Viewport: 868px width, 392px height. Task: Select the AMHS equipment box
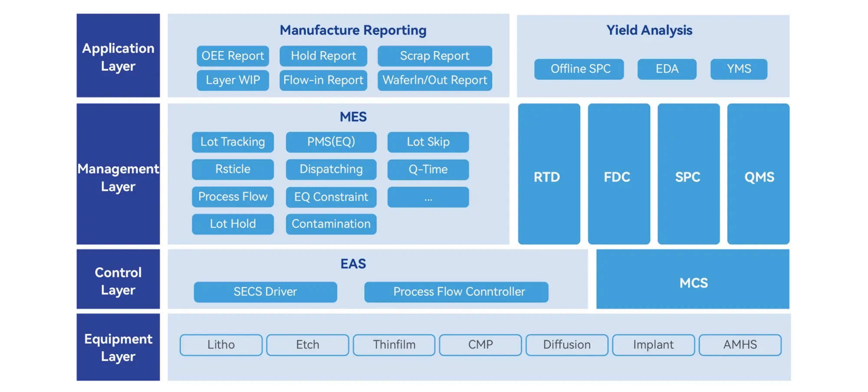click(x=740, y=345)
